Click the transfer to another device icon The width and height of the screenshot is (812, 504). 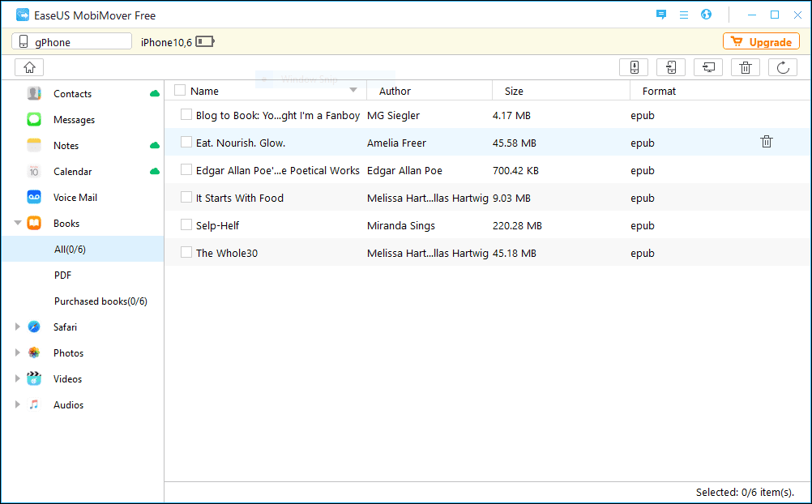coord(671,68)
